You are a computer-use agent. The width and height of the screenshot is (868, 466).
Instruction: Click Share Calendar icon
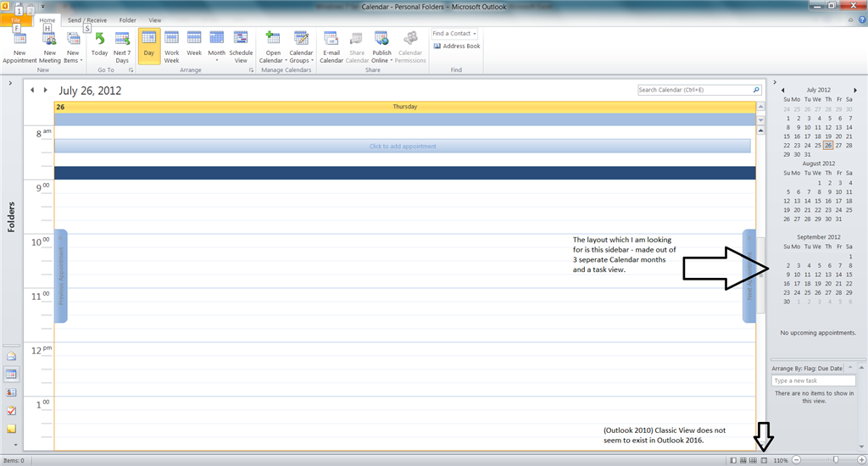click(357, 47)
